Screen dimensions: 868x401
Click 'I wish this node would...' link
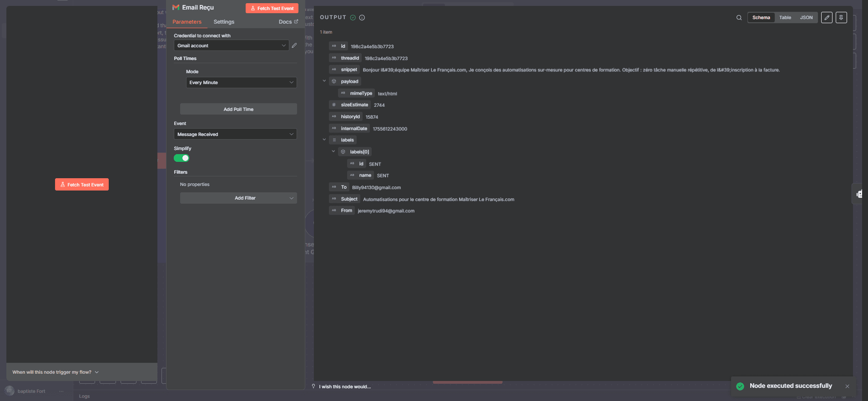(x=345, y=387)
